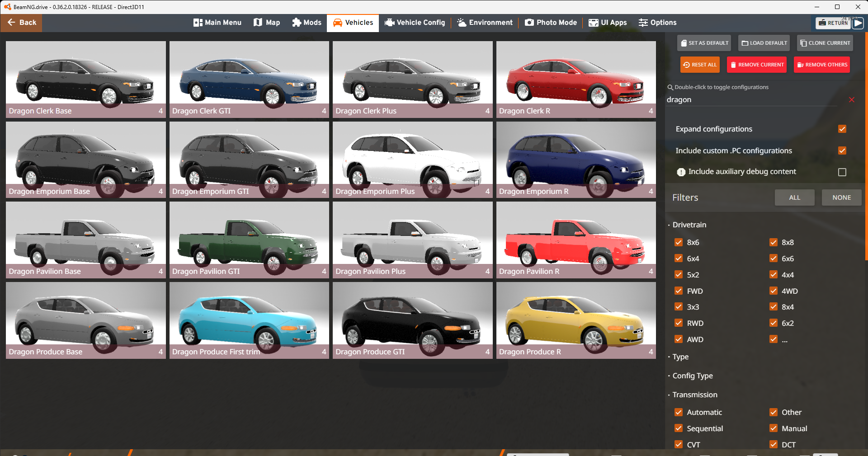
Task: Select the black Dragon Produce GTI
Action: click(x=413, y=320)
